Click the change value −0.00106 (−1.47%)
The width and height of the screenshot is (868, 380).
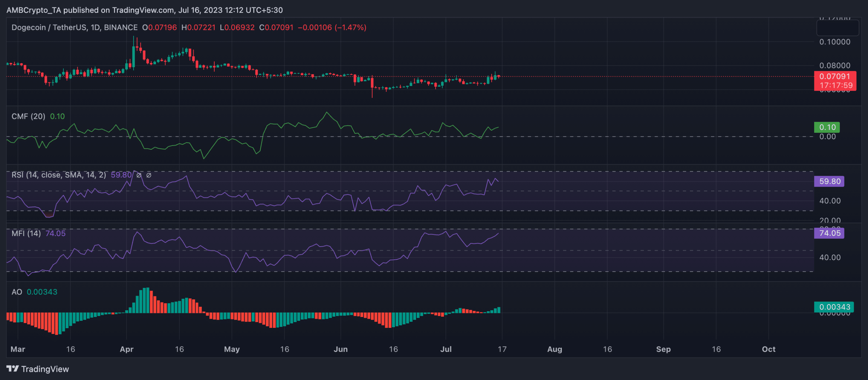click(332, 27)
